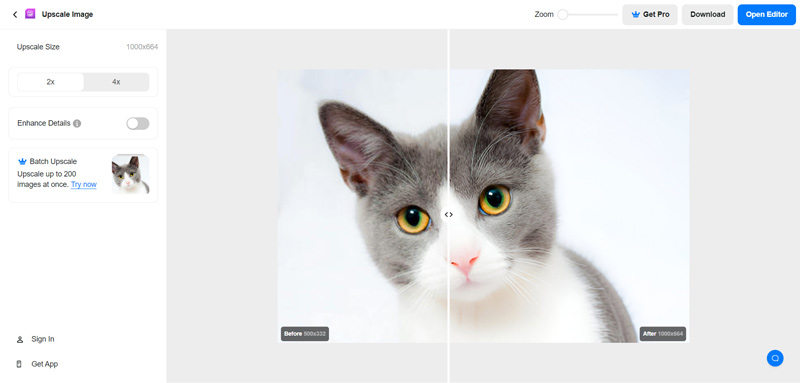Select the 4x upscale option

coord(116,82)
